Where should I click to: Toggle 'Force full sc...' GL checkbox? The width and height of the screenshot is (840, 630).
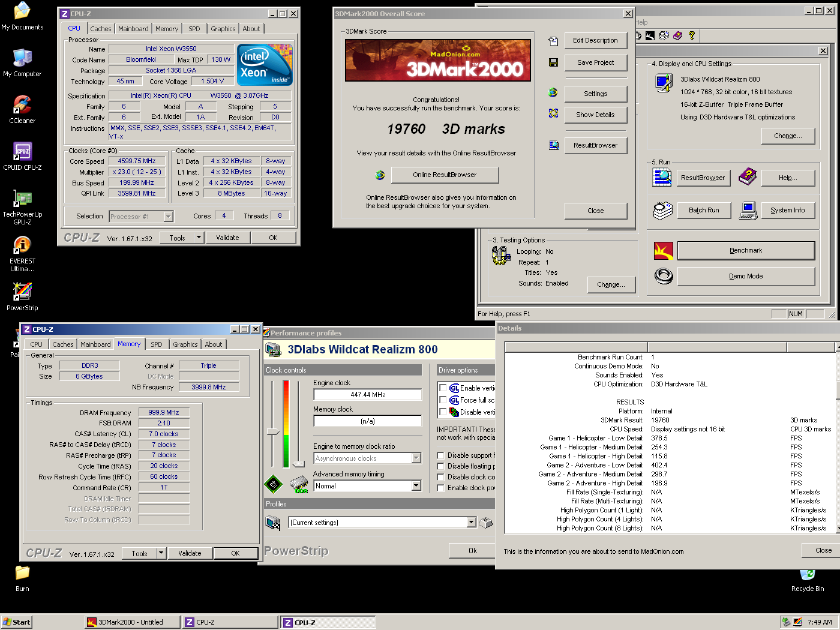(443, 400)
